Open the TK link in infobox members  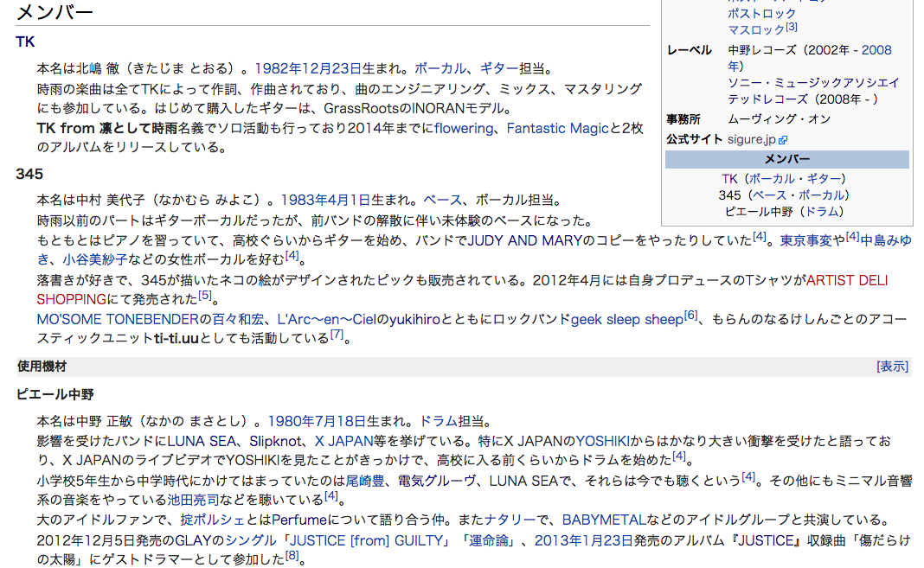[729, 179]
